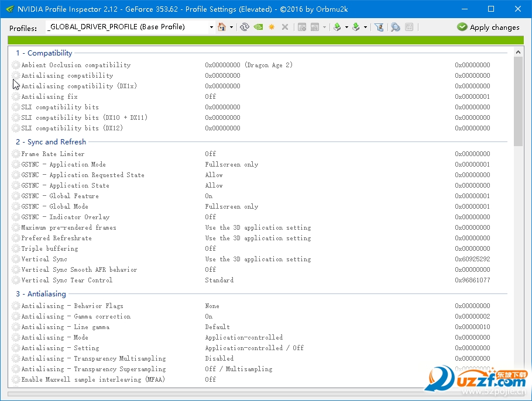Click the orange star create profile icon
Viewport: 532px width, 401px height.
point(272,27)
